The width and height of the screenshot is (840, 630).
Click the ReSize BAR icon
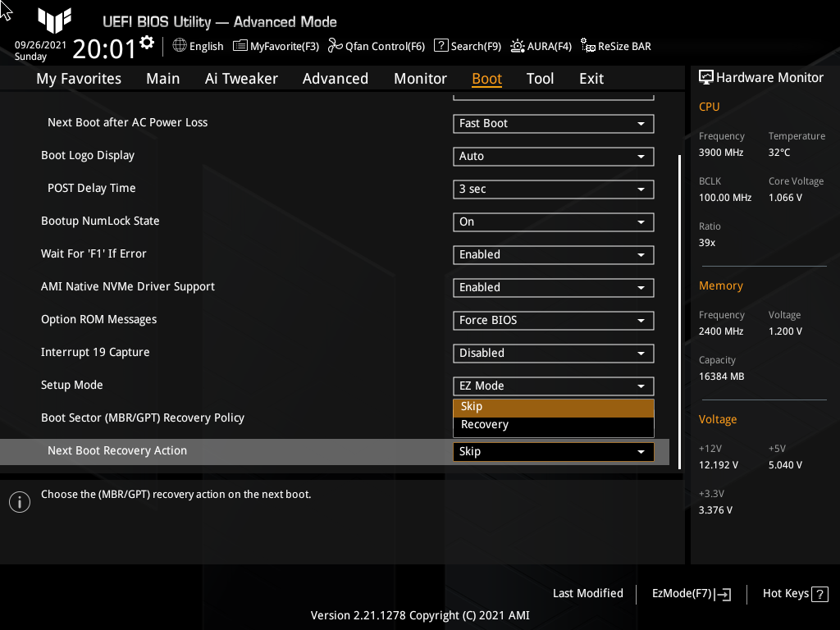tap(615, 46)
